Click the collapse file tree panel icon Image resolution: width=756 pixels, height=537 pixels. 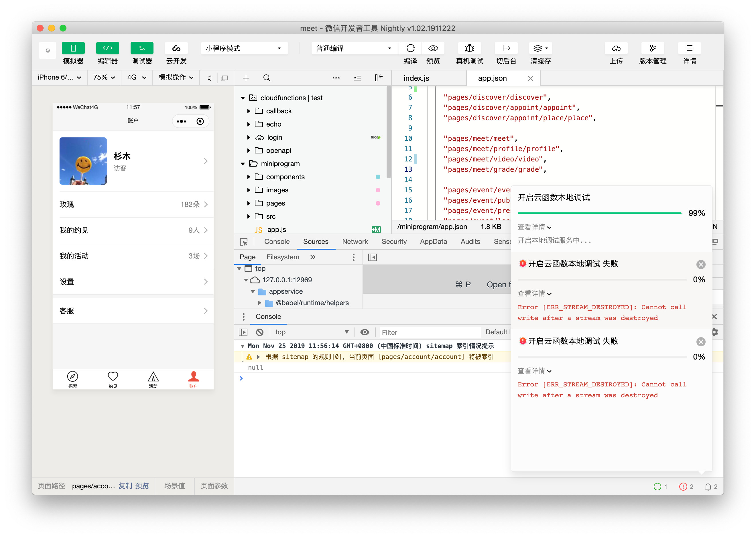(x=378, y=78)
